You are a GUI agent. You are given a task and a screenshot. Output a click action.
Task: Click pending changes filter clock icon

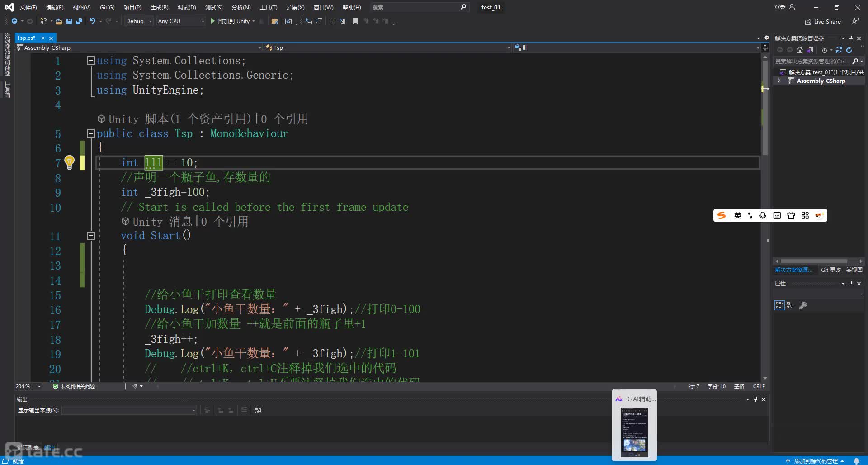[824, 50]
